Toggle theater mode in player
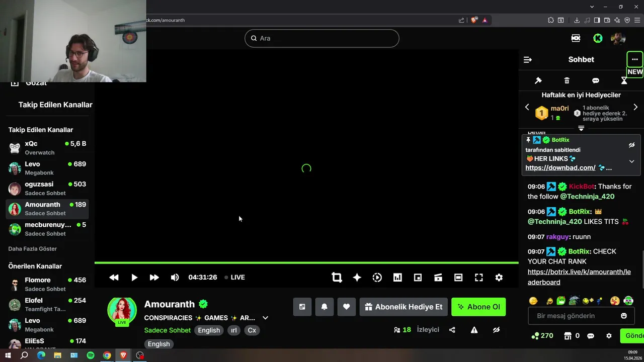 point(458,278)
